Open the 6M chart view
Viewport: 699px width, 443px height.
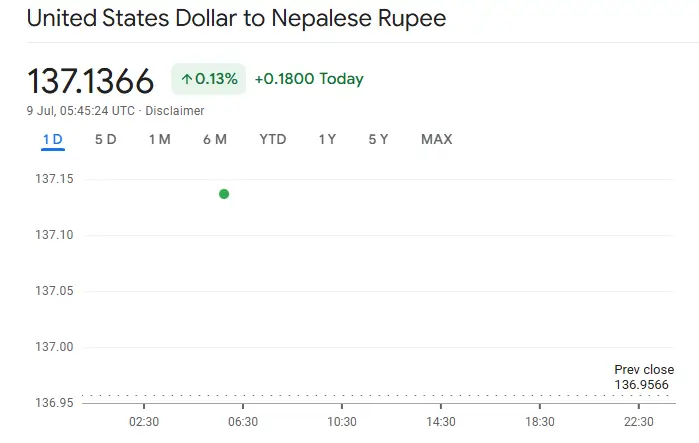tap(214, 139)
